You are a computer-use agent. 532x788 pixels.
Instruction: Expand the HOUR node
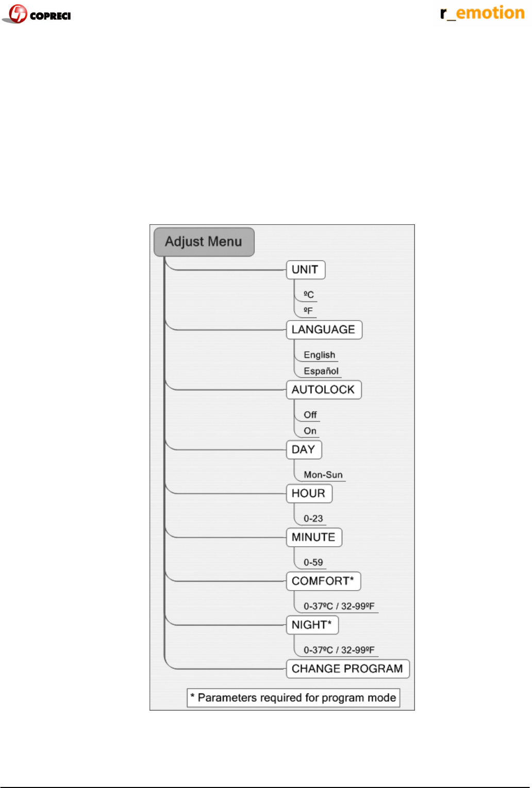(308, 493)
